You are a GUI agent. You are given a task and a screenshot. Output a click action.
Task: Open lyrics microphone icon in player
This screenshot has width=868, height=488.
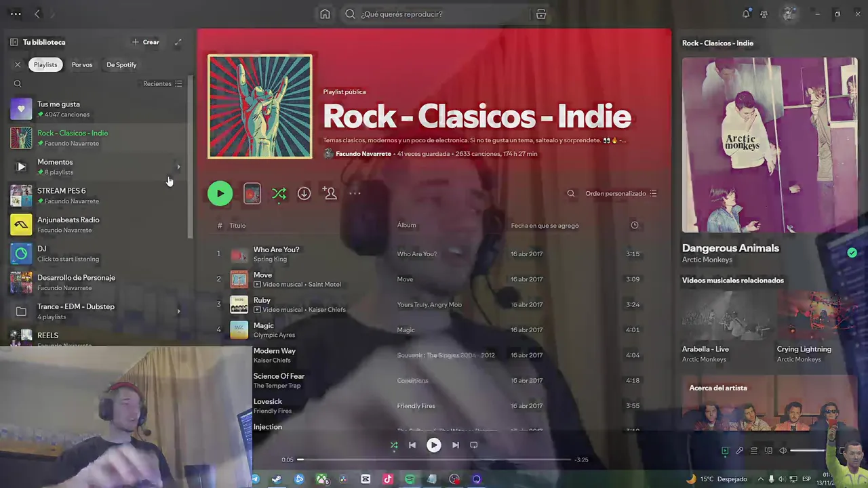click(x=740, y=451)
